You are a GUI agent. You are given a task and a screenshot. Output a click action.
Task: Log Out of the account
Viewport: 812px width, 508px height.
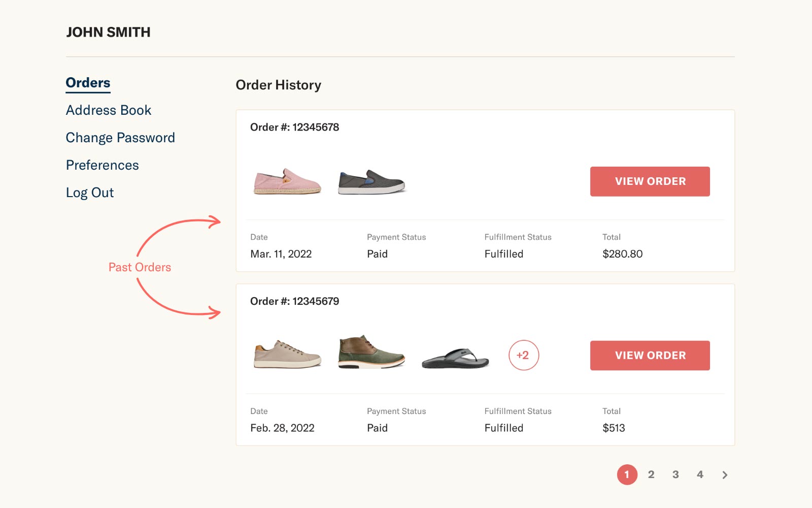pos(89,192)
